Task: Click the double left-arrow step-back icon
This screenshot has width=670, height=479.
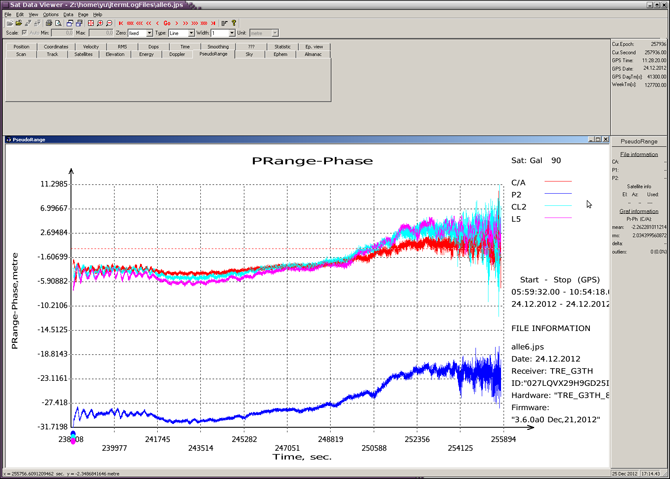Action: (149, 23)
